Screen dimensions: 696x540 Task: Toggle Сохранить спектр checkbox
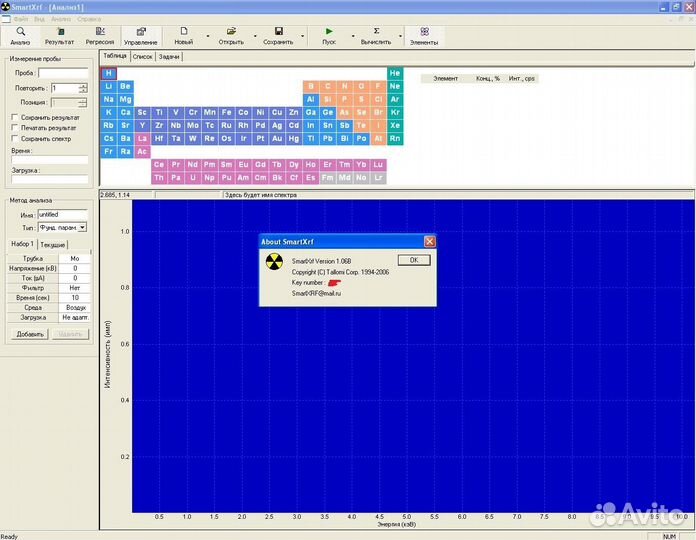15,138
